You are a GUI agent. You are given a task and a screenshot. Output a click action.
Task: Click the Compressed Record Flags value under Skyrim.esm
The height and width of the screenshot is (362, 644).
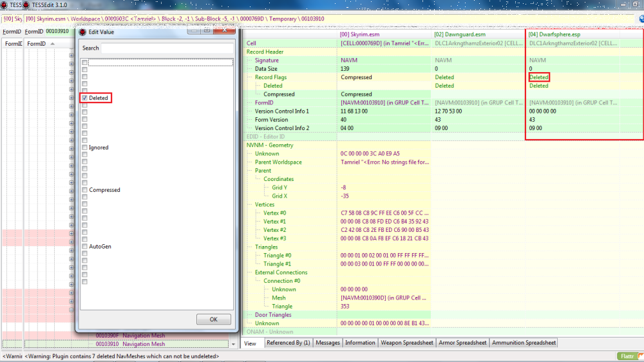click(356, 77)
